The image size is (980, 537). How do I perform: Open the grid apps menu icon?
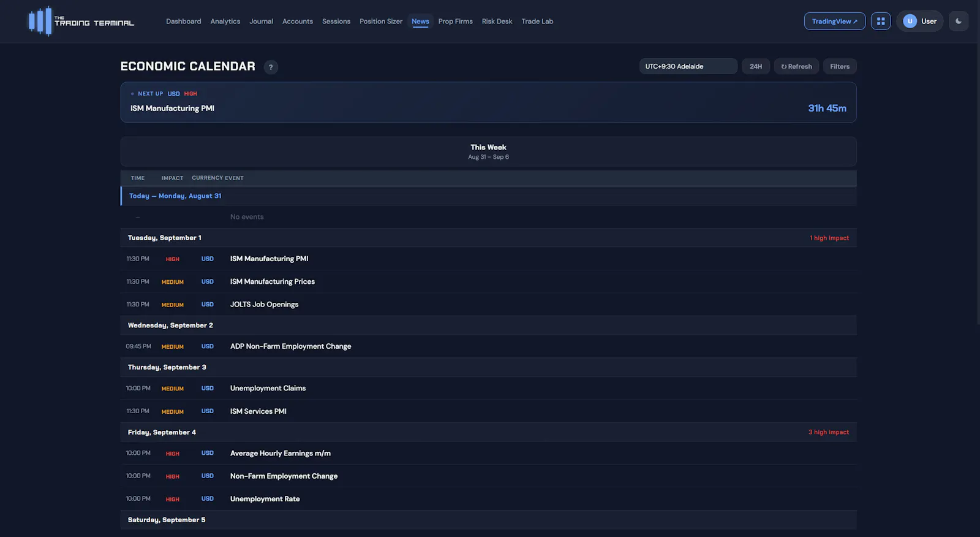pos(881,21)
